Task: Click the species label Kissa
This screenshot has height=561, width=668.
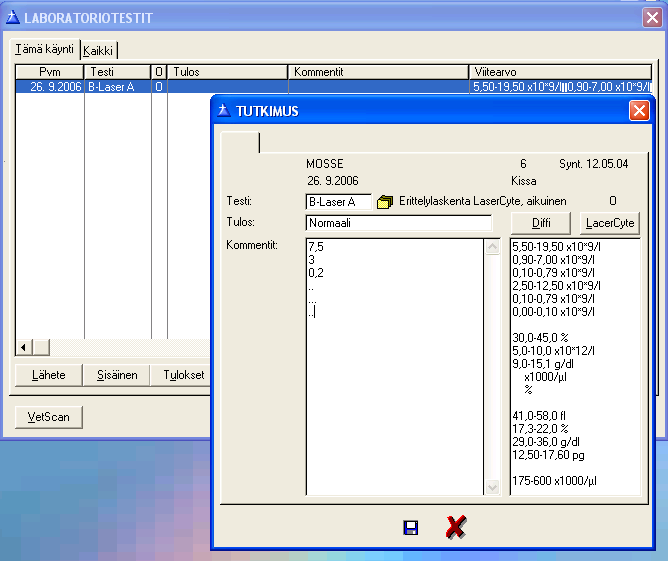Action: [x=524, y=181]
